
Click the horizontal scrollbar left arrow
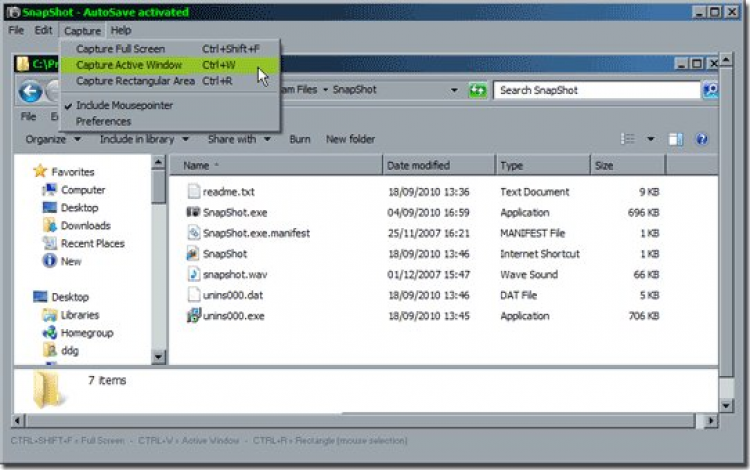[18, 421]
